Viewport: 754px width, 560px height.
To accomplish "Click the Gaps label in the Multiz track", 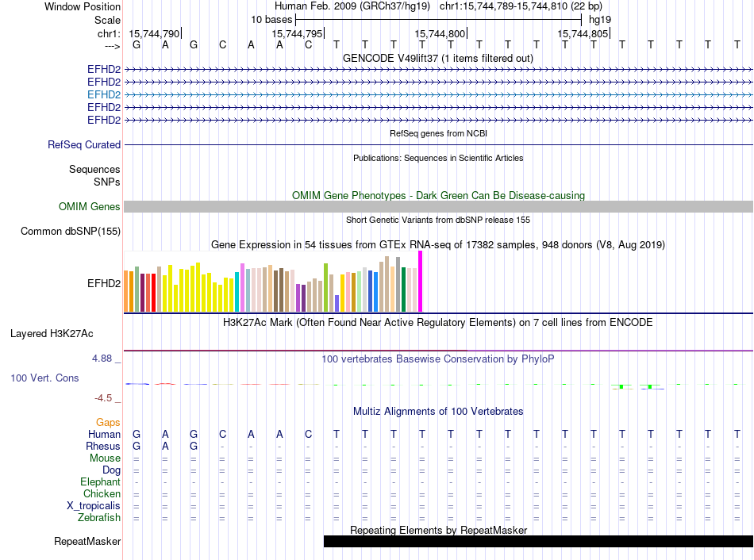I will click(x=108, y=423).
